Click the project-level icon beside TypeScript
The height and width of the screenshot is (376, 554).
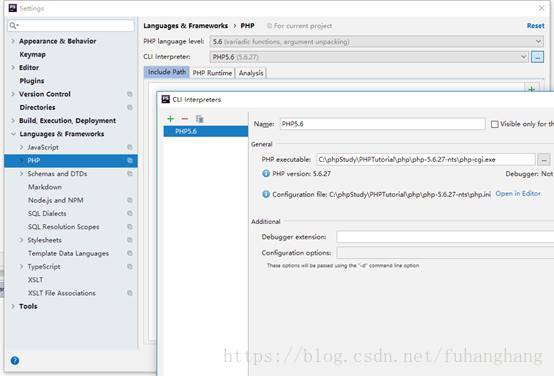pyautogui.click(x=130, y=266)
